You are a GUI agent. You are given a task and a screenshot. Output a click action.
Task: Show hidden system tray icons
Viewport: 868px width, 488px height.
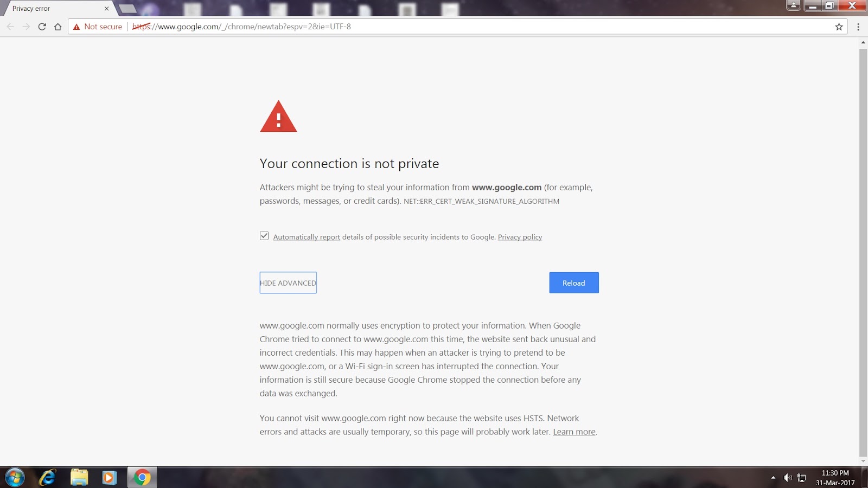(x=773, y=478)
